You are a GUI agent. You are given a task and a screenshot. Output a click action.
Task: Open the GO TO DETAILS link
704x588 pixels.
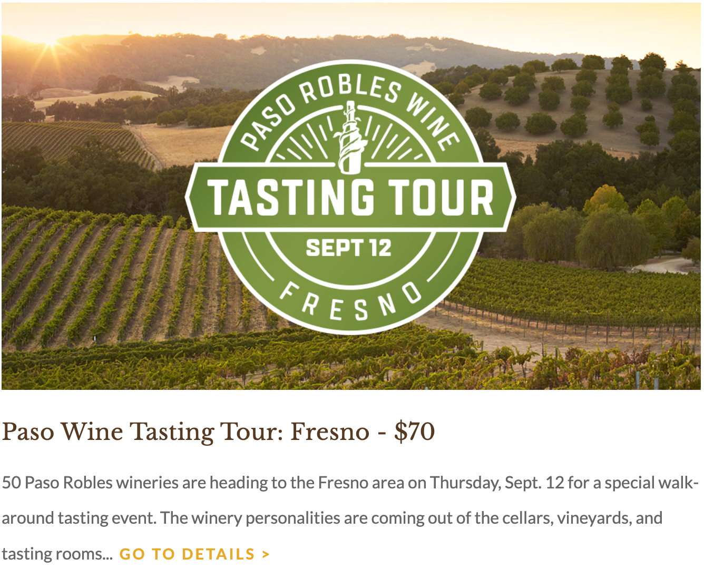coord(194,554)
